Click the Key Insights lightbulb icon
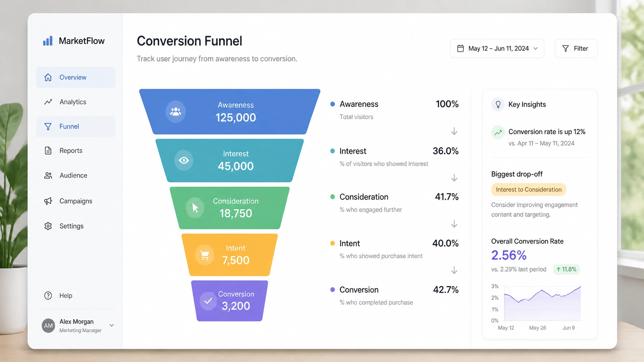The height and width of the screenshot is (362, 644). click(x=498, y=105)
